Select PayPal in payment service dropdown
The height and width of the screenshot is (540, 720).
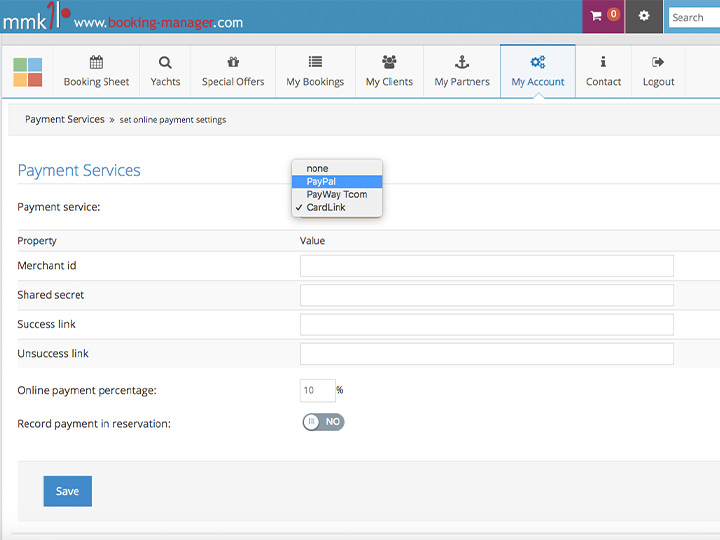(x=337, y=181)
